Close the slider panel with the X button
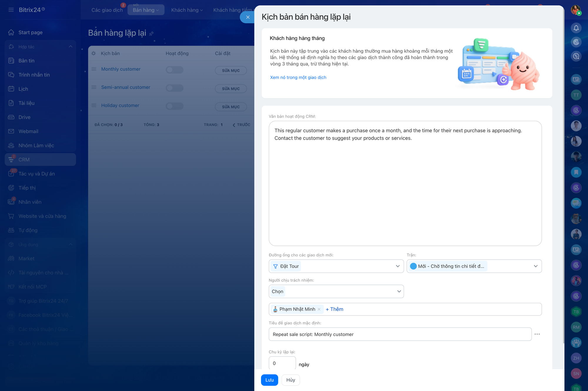The image size is (588, 391). point(248,17)
